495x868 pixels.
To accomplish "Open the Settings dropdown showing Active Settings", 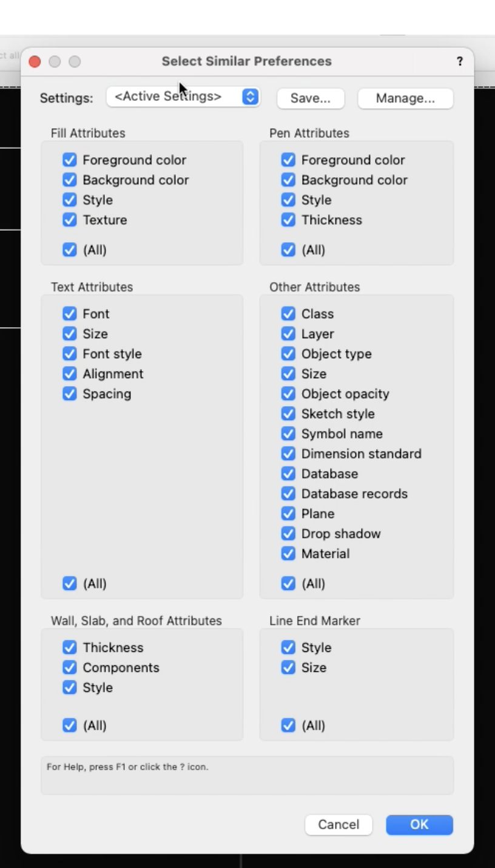I will point(183,97).
